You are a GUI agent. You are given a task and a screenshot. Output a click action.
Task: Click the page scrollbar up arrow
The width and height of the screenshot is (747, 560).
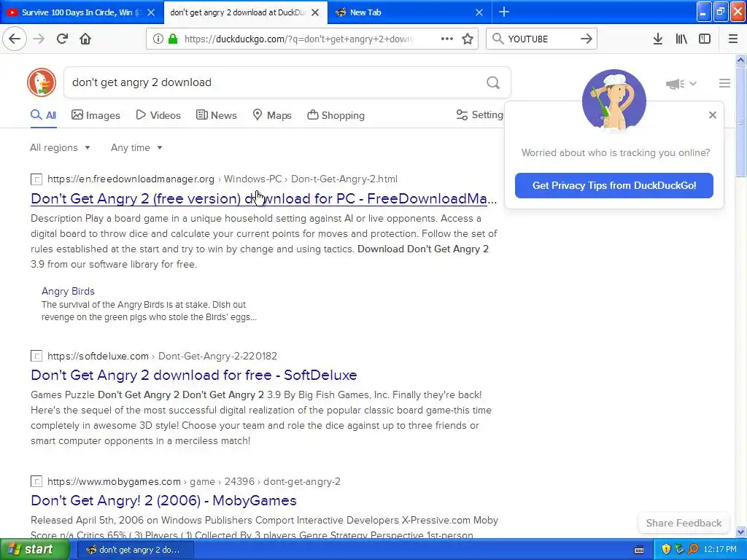click(x=741, y=60)
